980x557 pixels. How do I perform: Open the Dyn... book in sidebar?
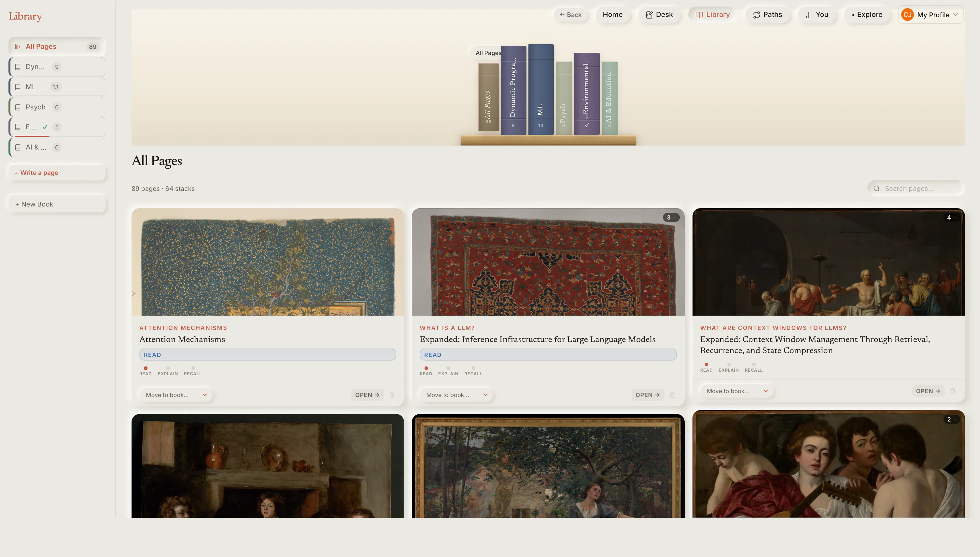click(57, 67)
